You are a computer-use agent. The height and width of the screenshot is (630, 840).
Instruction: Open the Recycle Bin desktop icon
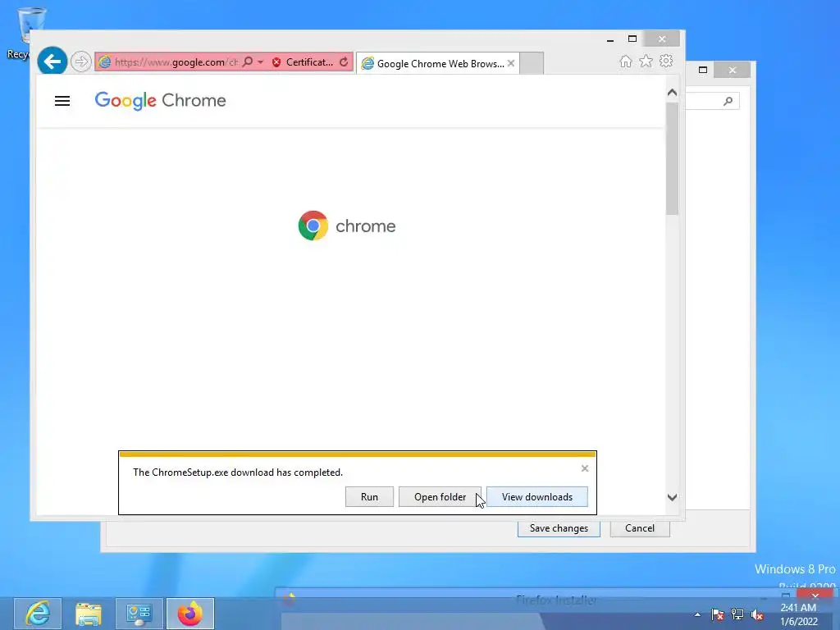(30, 33)
